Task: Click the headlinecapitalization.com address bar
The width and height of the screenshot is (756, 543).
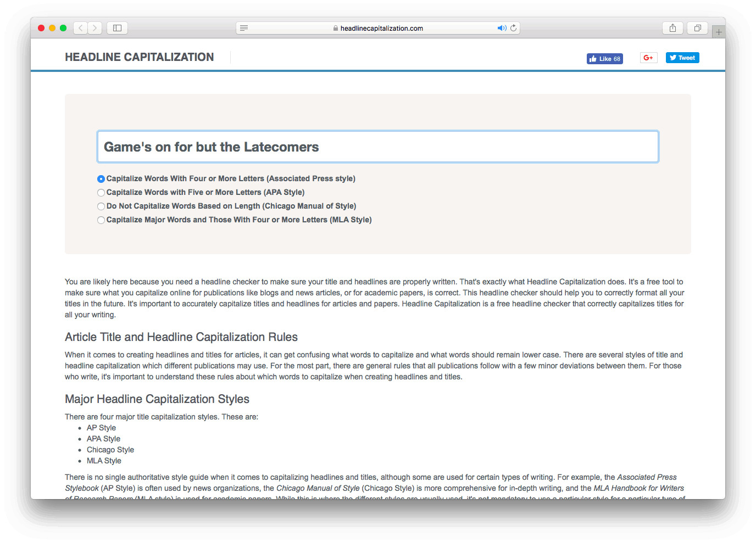Action: (378, 28)
